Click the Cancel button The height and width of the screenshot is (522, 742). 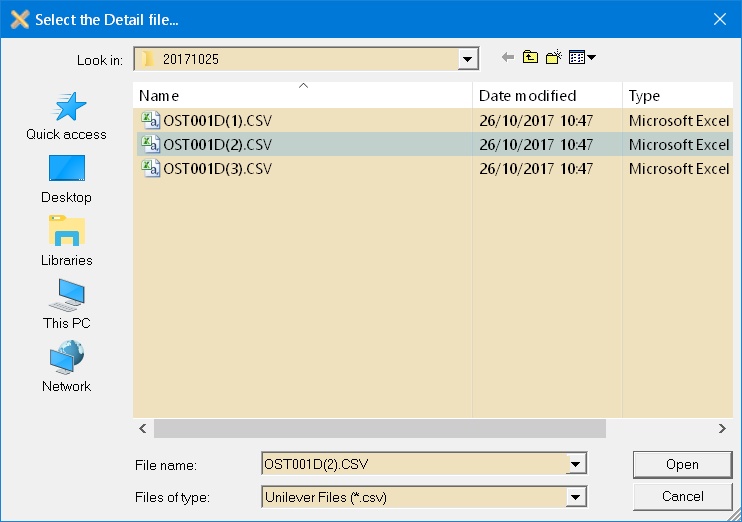[682, 496]
